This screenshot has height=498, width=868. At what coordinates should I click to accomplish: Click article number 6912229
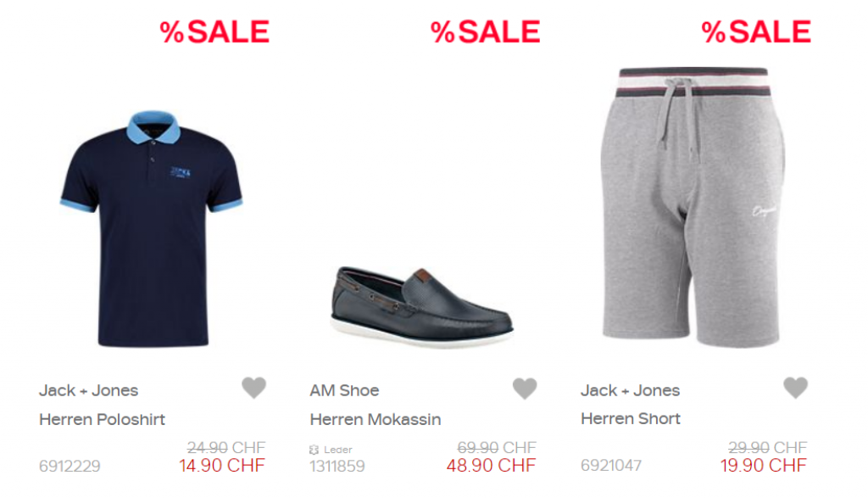[x=70, y=467]
